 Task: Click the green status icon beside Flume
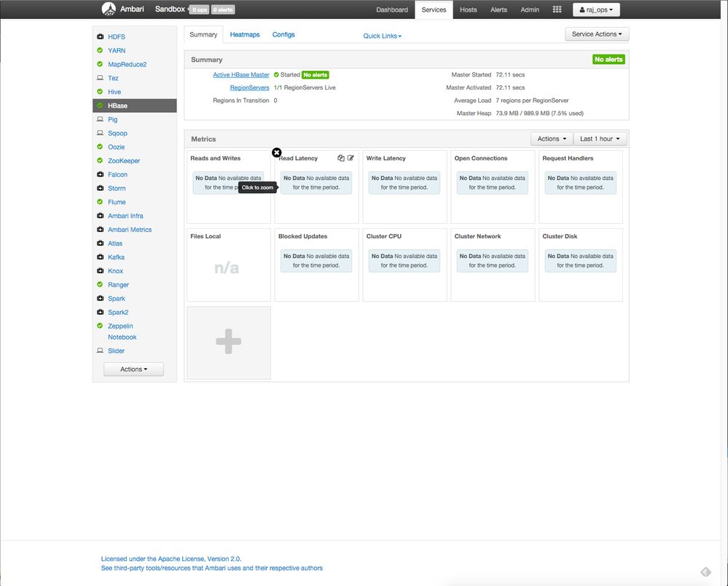pos(100,202)
